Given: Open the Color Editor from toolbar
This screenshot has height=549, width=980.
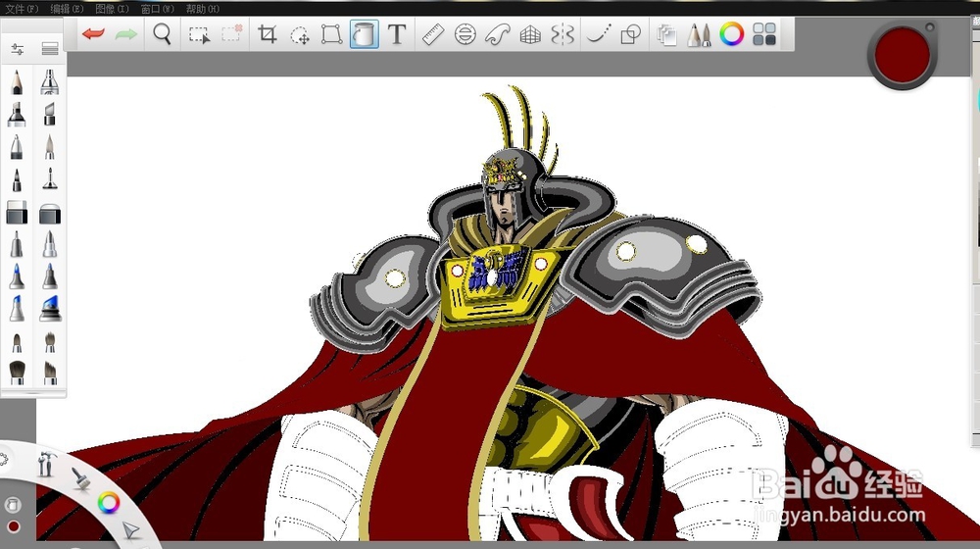Looking at the screenshot, I should click(x=731, y=33).
